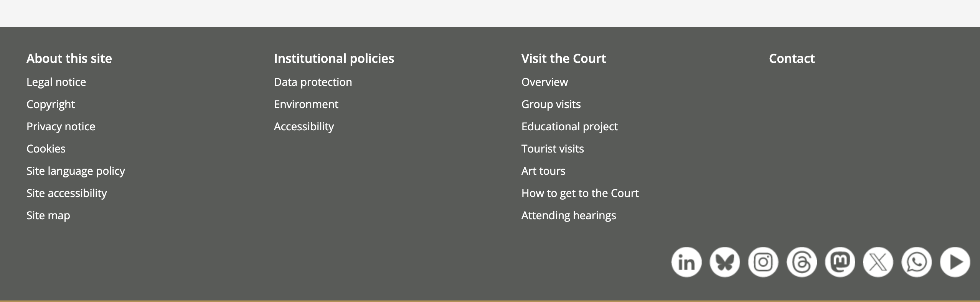Screen dimensions: 980x302
Task: View the Cookies page
Action: click(x=46, y=149)
